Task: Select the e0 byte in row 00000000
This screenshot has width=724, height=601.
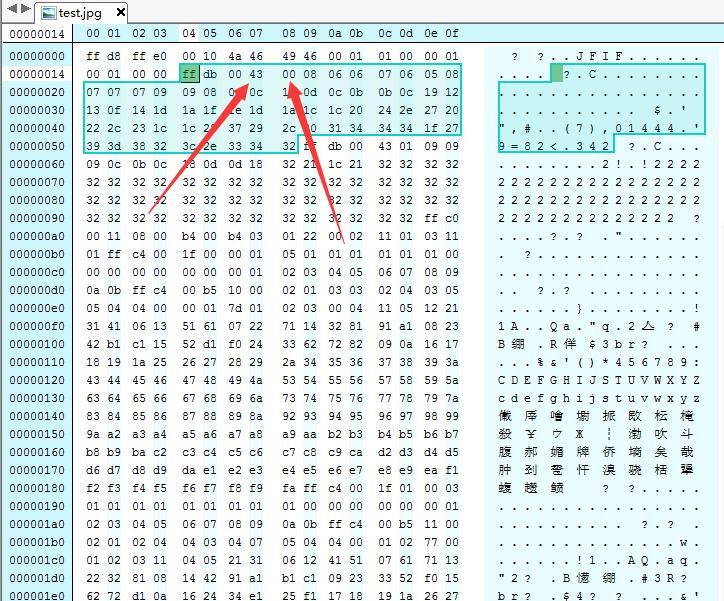Action: coord(160,56)
